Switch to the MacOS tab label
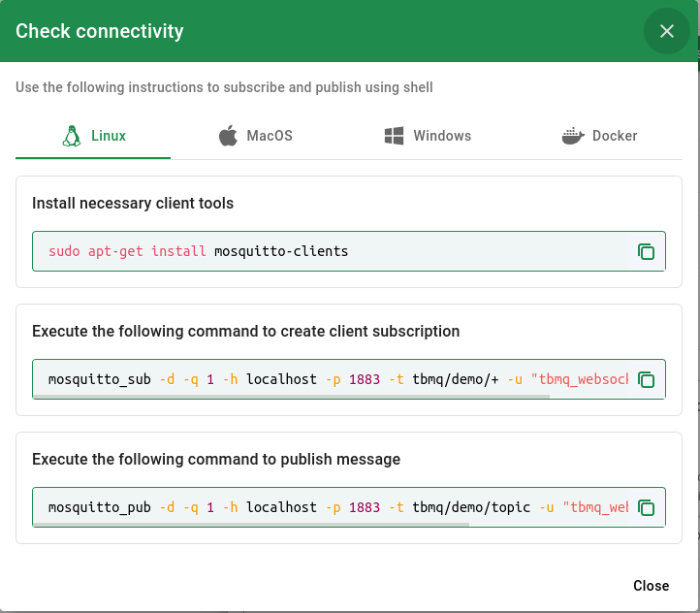Viewport: 700px width, 613px height. [270, 136]
